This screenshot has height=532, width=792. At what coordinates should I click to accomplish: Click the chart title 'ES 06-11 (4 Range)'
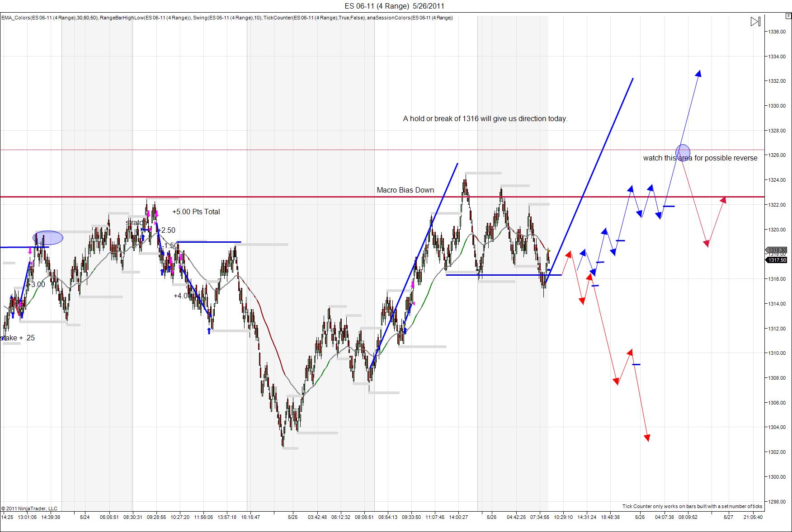tap(377, 6)
